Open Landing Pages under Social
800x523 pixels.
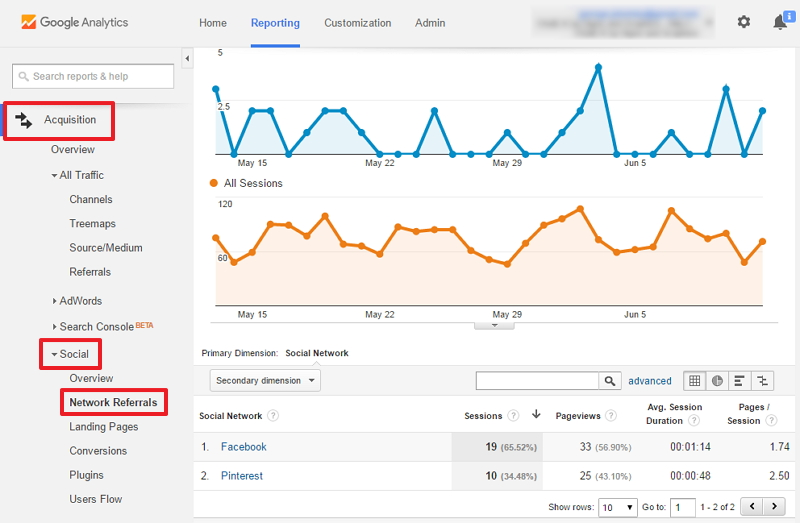pyautogui.click(x=104, y=427)
